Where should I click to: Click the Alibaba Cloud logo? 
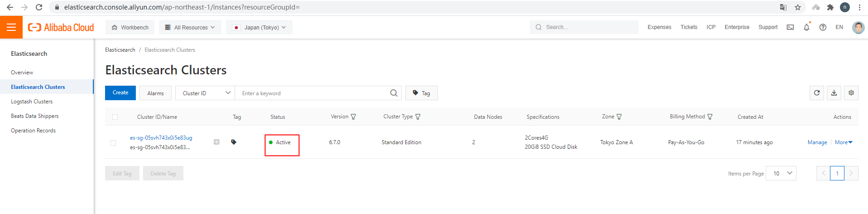[61, 27]
